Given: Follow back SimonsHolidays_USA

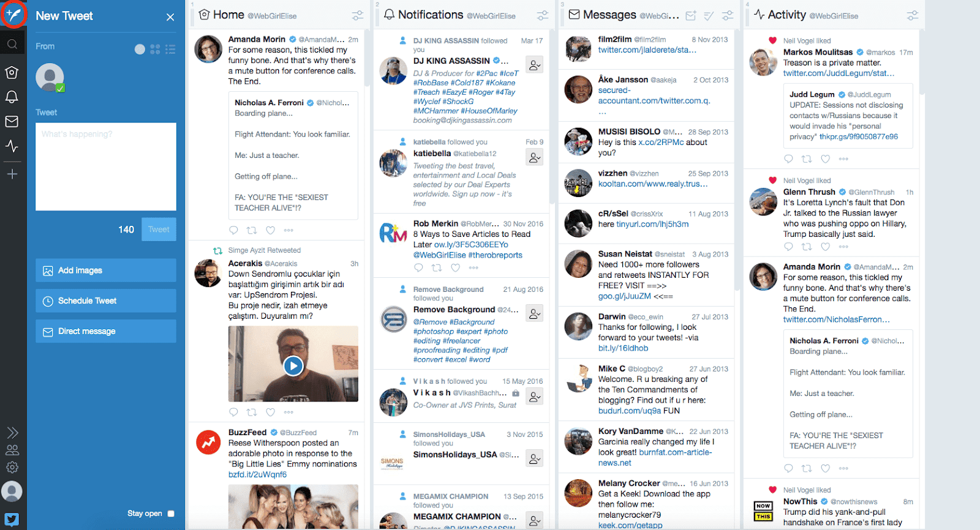Looking at the screenshot, I should (535, 458).
